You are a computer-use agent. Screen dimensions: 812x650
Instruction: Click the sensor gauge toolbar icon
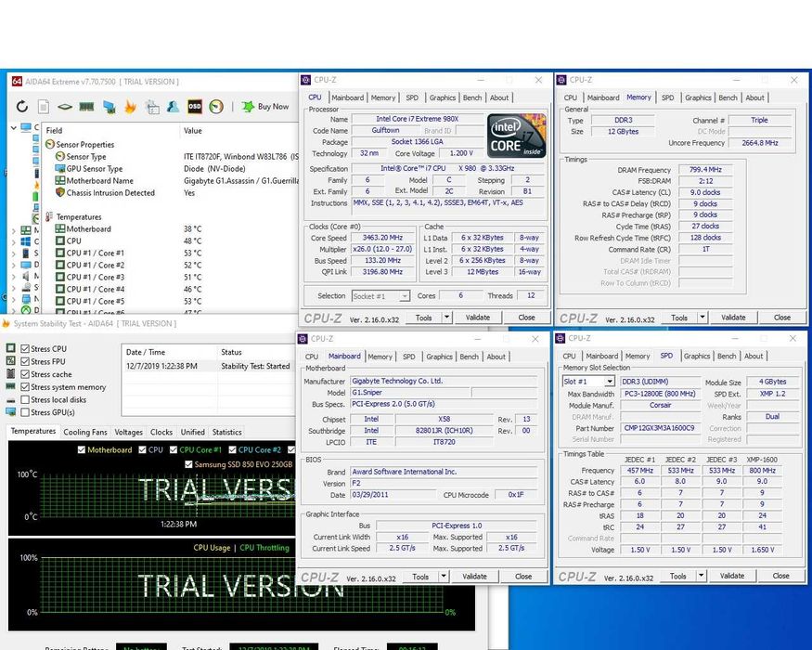point(216,106)
